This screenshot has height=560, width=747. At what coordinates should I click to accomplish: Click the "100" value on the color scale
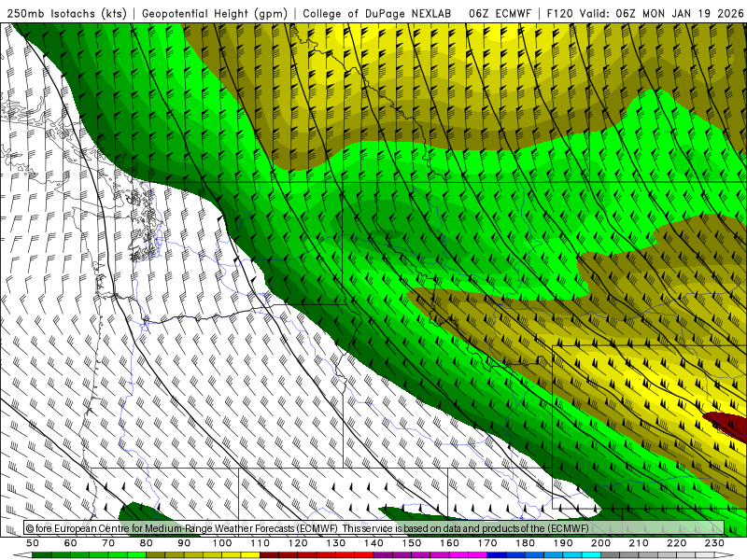[x=222, y=543]
